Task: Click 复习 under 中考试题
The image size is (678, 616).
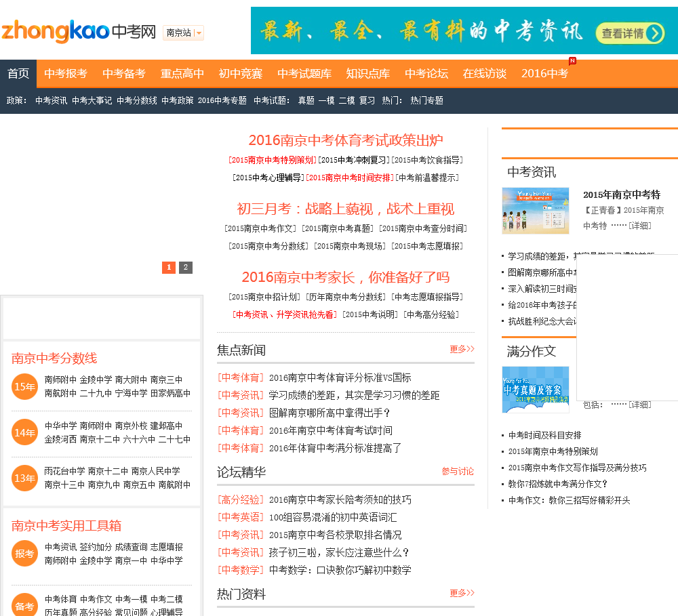Action: 367,101
